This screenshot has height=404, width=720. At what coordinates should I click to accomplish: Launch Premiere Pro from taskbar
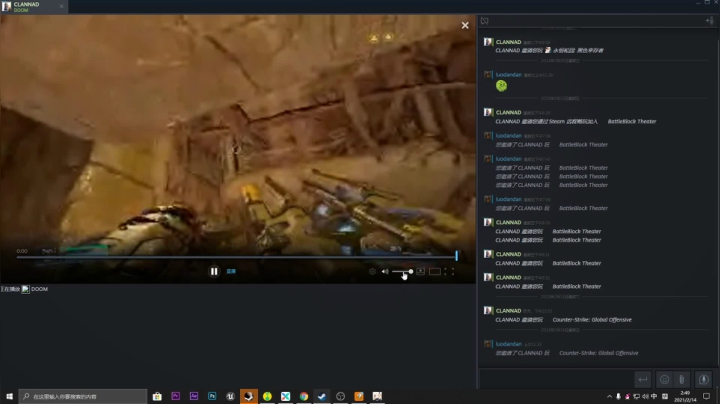[x=175, y=396]
